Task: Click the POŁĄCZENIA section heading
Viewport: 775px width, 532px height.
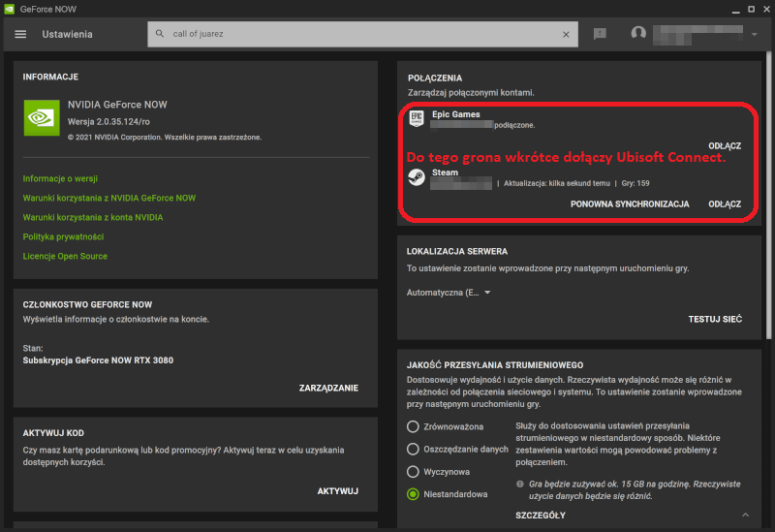Action: point(435,78)
